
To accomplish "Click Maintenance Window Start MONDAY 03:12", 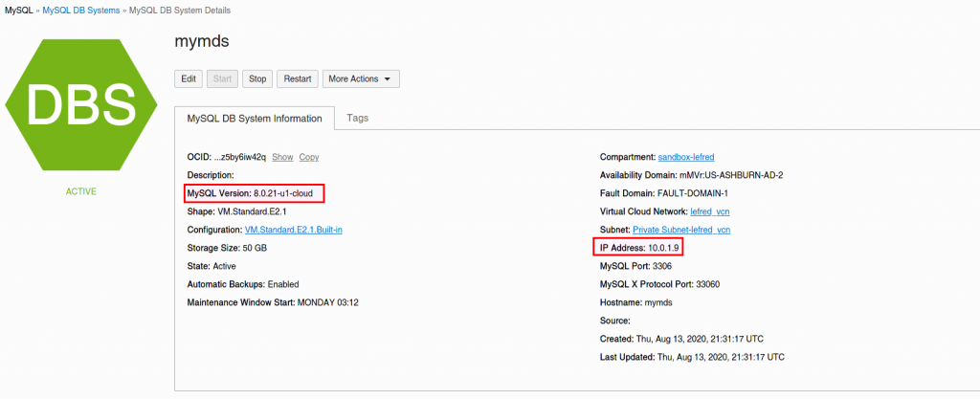I will (273, 302).
